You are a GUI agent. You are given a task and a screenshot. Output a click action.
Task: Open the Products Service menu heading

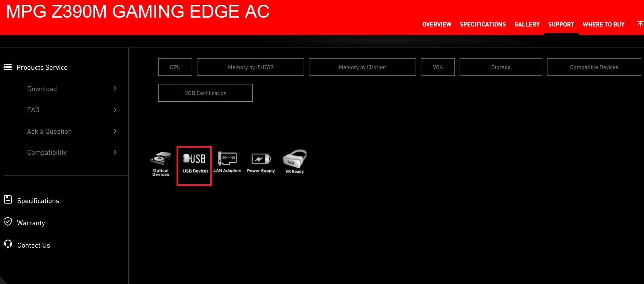[x=42, y=67]
